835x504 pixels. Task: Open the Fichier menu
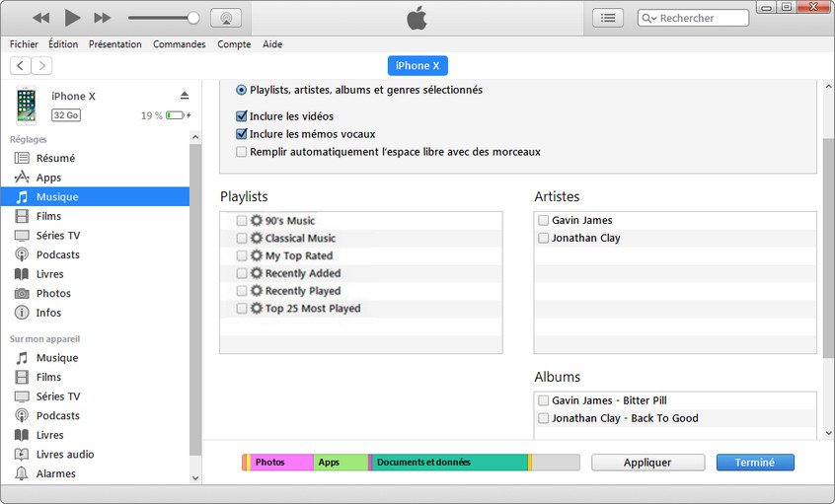point(24,44)
